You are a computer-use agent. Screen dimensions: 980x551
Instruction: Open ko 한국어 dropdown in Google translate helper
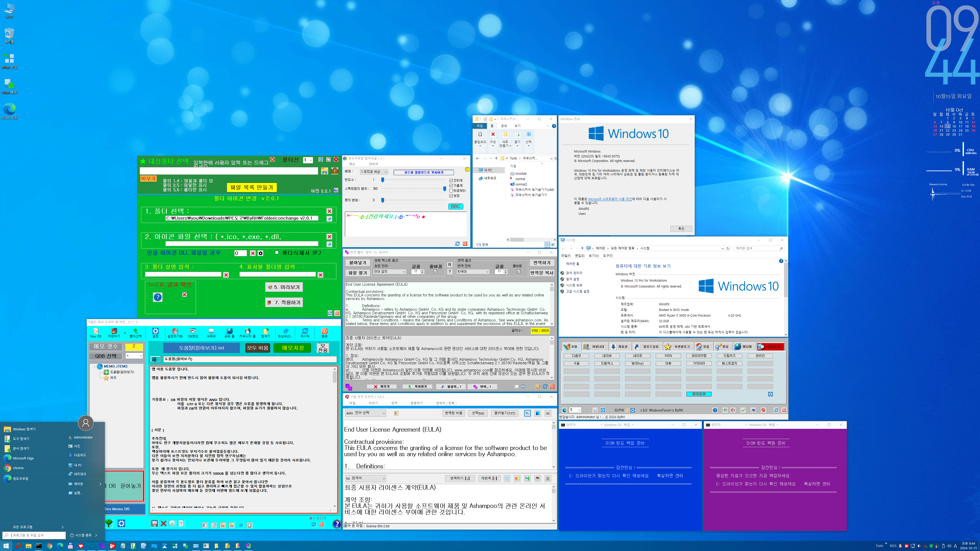[365, 478]
